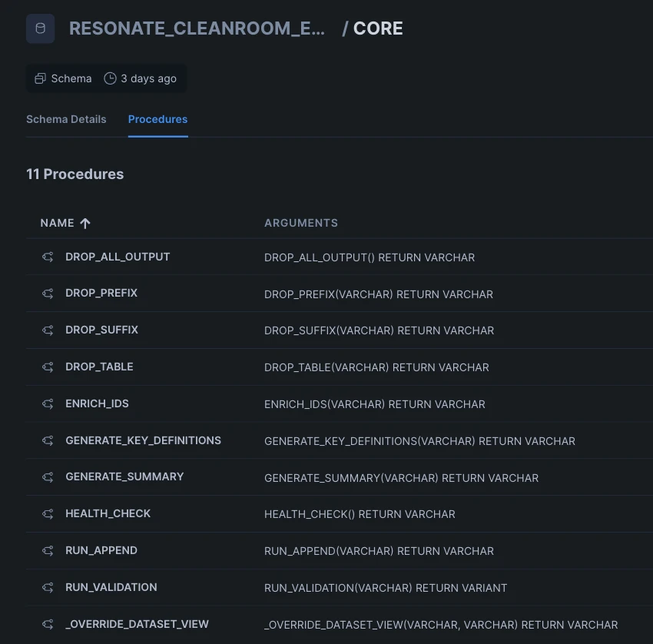Click 'DROP_TABLE(VARCHAR) RETURN VARCHAR' arguments text
This screenshot has height=644, width=653.
point(376,367)
